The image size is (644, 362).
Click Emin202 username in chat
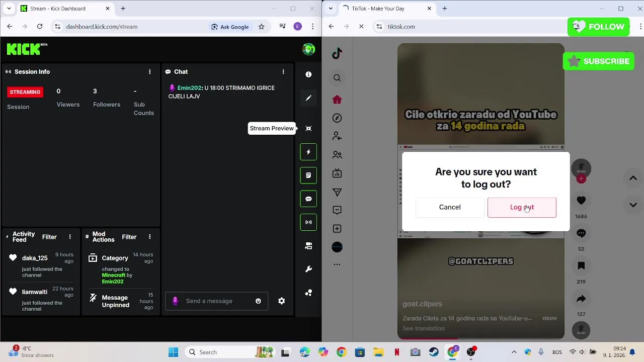coord(189,88)
